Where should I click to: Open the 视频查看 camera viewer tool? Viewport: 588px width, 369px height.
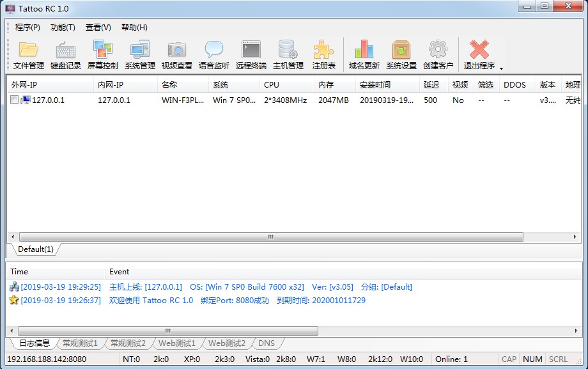click(176, 55)
